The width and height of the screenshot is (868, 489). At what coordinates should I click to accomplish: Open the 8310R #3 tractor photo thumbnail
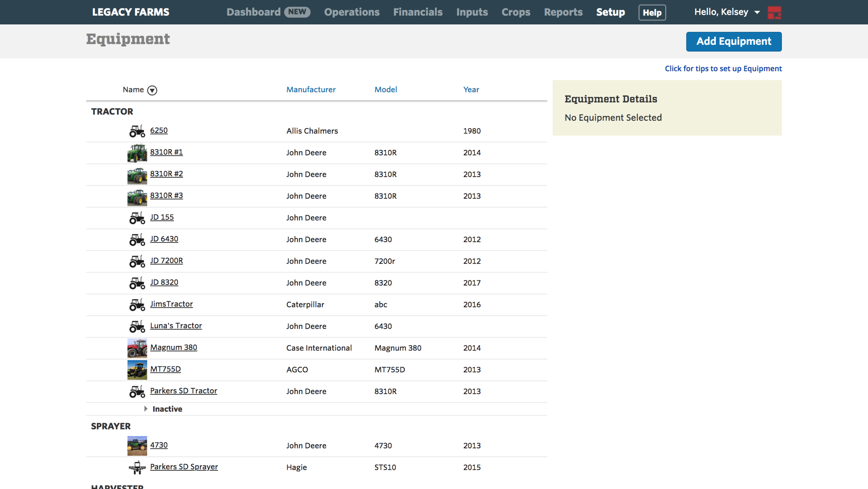tap(137, 196)
